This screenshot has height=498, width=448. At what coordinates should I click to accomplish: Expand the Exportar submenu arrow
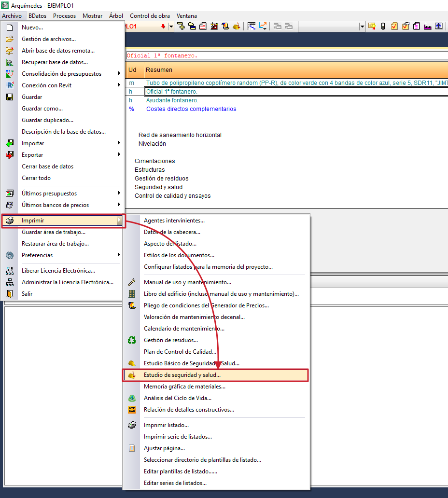click(x=119, y=155)
